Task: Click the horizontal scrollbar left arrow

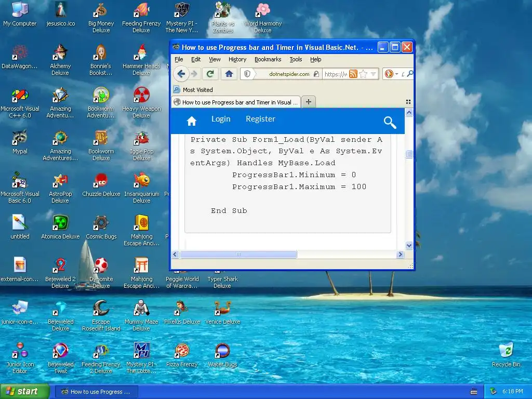Action: pos(175,255)
